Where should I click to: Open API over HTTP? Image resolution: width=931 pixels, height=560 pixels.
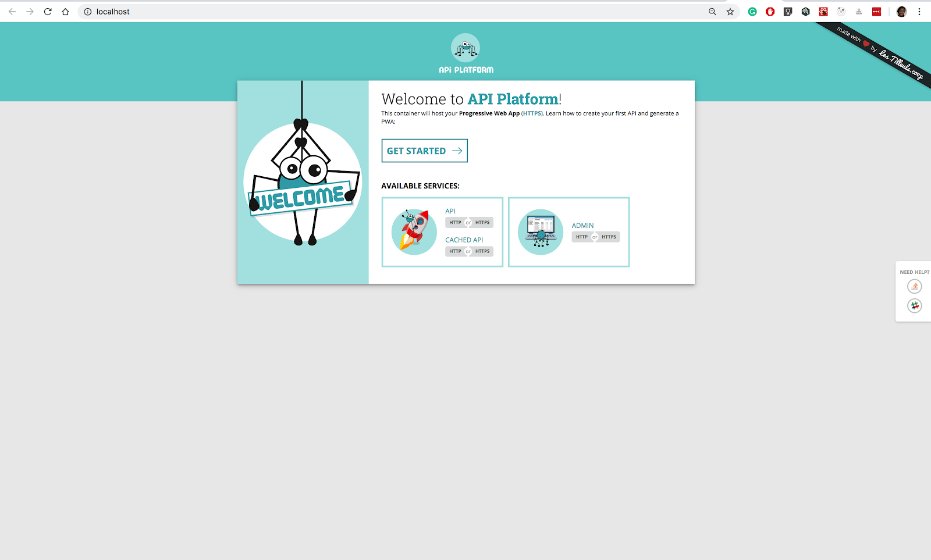455,222
